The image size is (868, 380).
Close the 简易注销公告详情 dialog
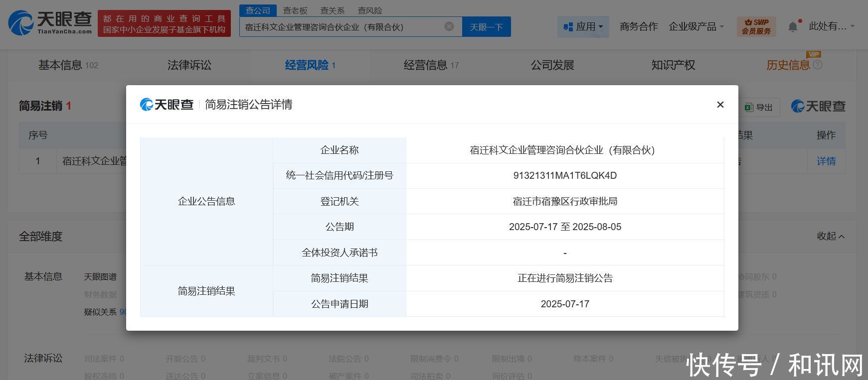coord(720,105)
